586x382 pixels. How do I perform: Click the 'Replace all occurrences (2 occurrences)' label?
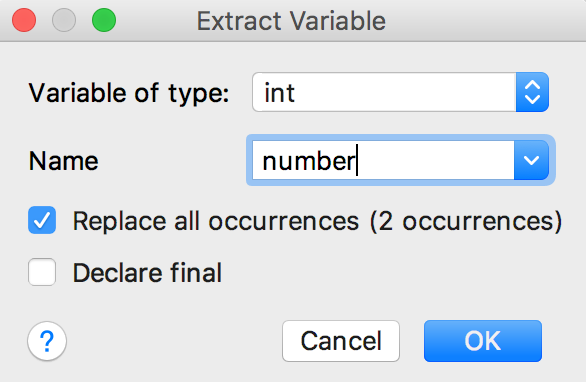[317, 221]
